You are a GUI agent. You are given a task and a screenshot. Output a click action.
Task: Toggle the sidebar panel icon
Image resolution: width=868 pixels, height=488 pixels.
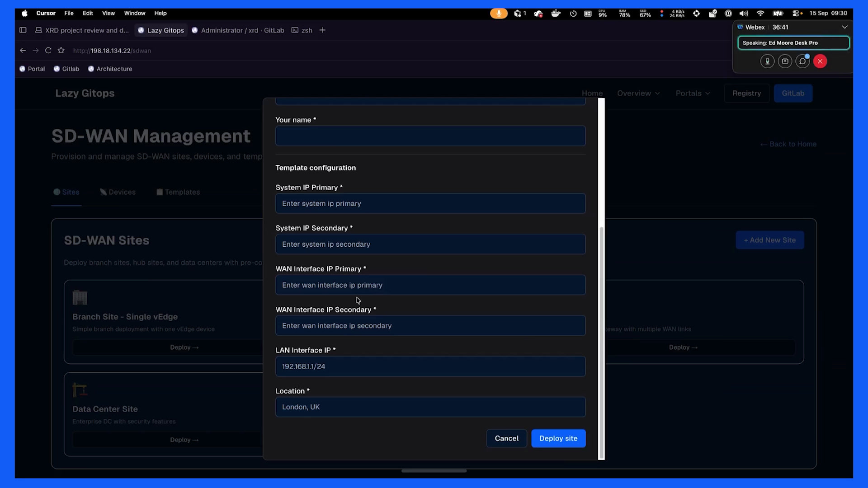point(23,30)
